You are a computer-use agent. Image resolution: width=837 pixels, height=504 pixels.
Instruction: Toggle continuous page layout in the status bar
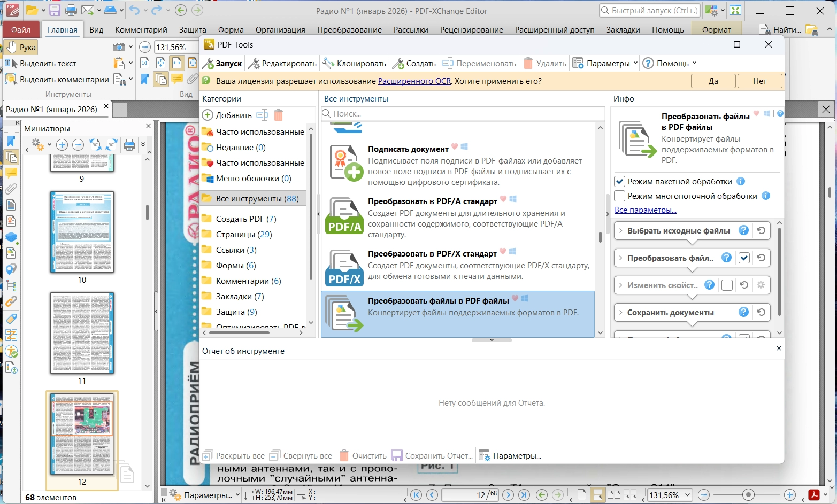[x=598, y=495]
